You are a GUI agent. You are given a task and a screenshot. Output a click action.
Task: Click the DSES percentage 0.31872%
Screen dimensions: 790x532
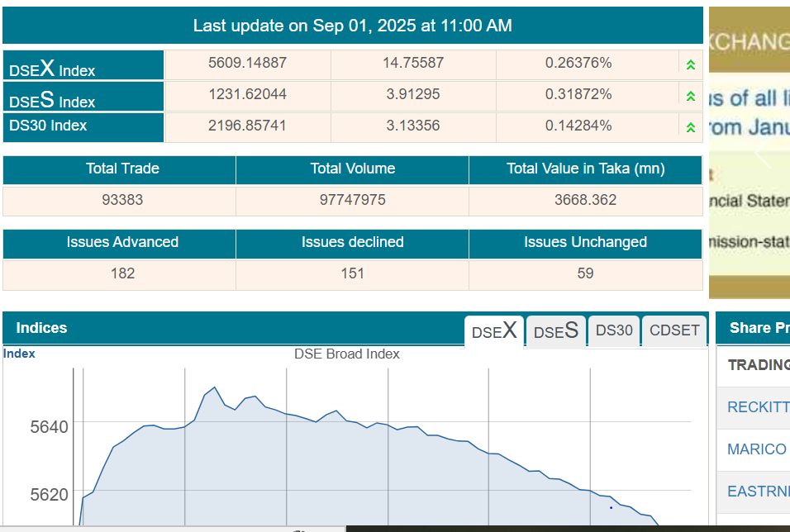pos(578,94)
